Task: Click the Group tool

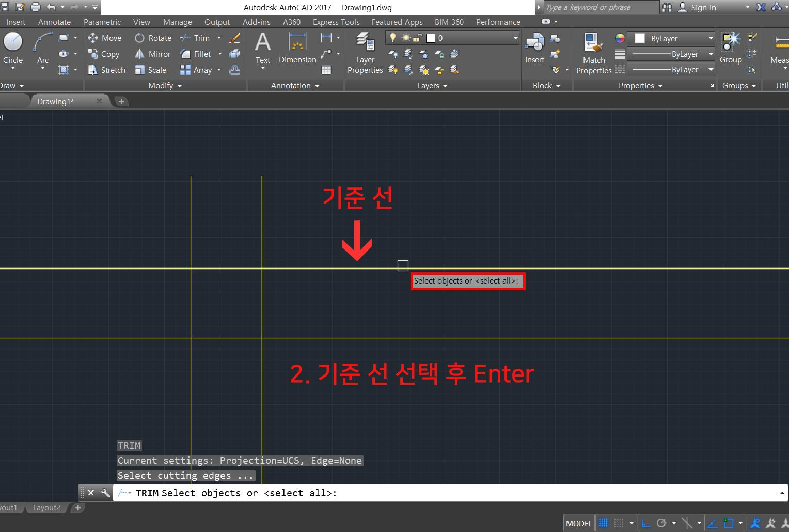Action: tap(731, 48)
